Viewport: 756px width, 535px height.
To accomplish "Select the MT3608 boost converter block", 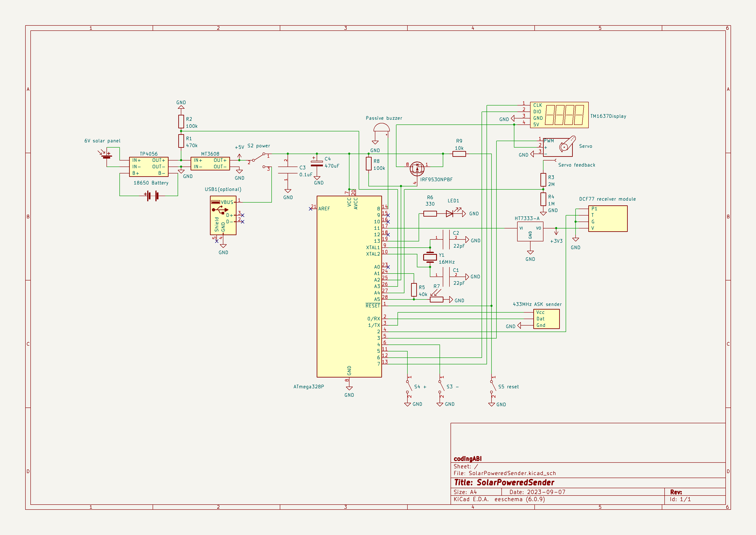I will (x=210, y=164).
